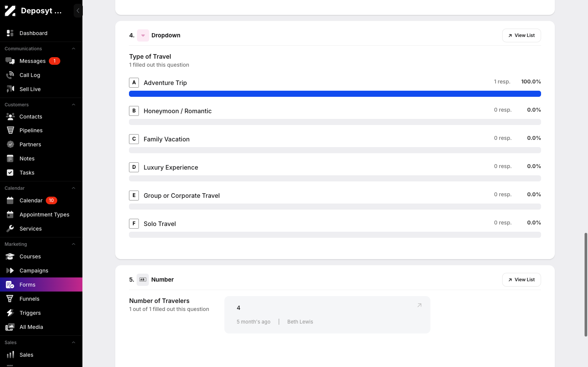Click the Notes icon
This screenshot has width=588, height=367.
pos(10,159)
